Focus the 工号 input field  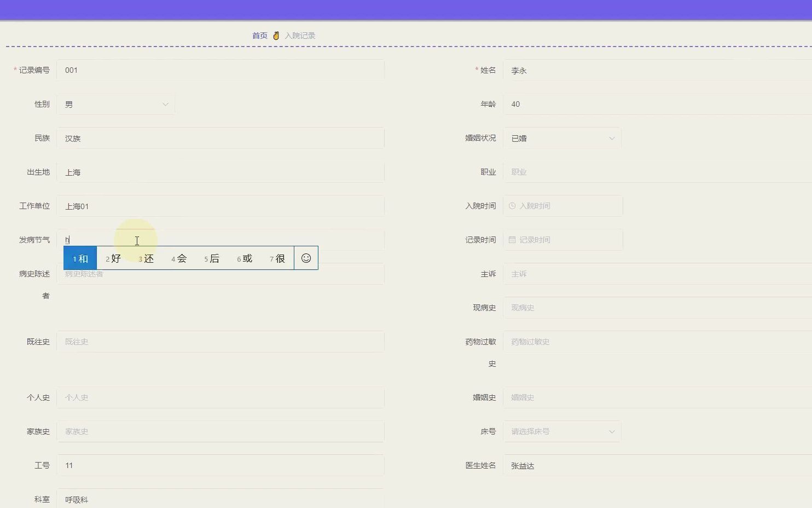(x=221, y=465)
